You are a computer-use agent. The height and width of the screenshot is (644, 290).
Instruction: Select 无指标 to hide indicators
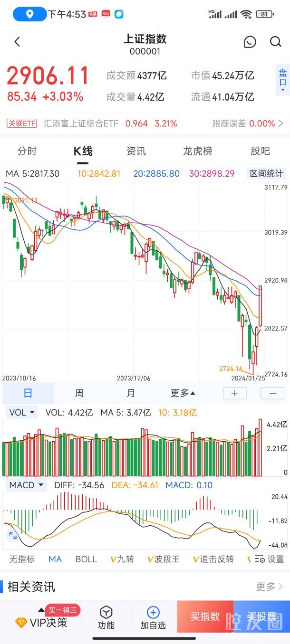point(22,559)
